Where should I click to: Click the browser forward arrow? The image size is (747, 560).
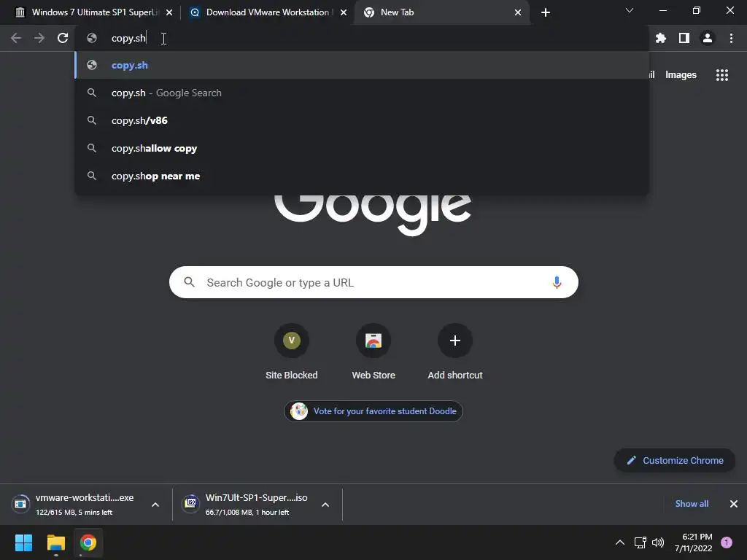39,38
